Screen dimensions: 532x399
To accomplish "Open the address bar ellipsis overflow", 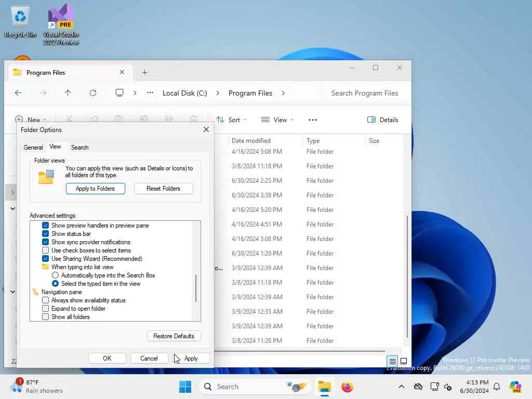I will coord(150,92).
